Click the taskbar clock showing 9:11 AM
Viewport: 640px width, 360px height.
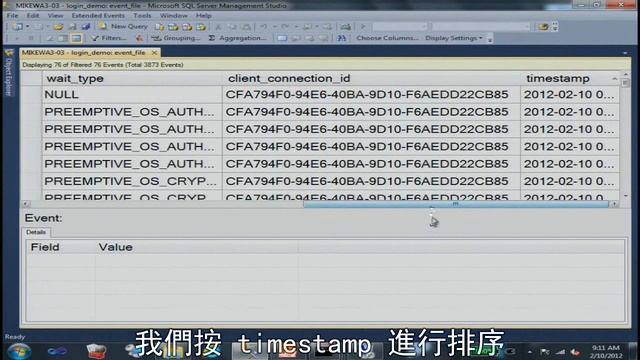606,351
